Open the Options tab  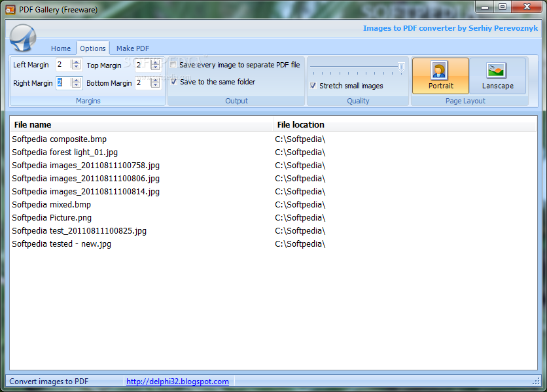tap(93, 48)
